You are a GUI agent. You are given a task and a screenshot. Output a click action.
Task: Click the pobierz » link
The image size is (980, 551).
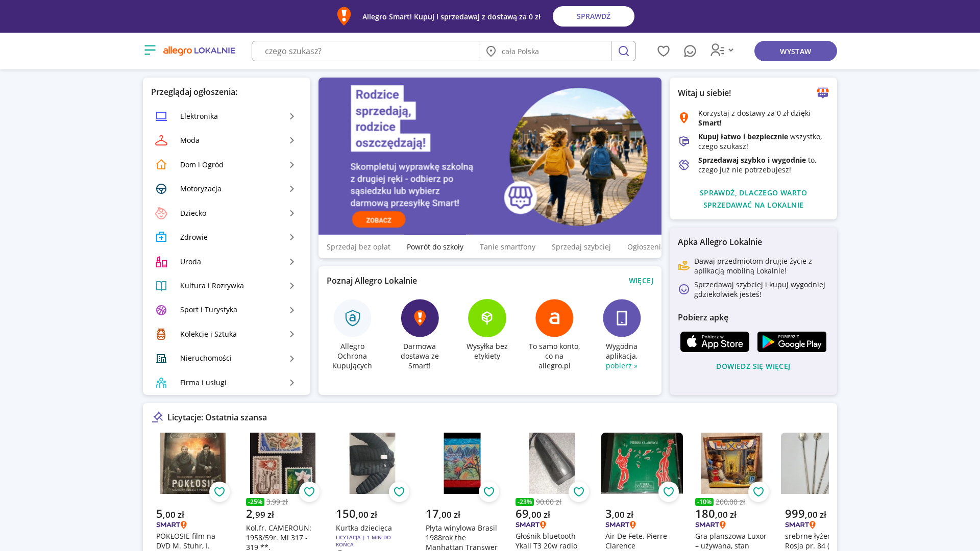pyautogui.click(x=622, y=366)
